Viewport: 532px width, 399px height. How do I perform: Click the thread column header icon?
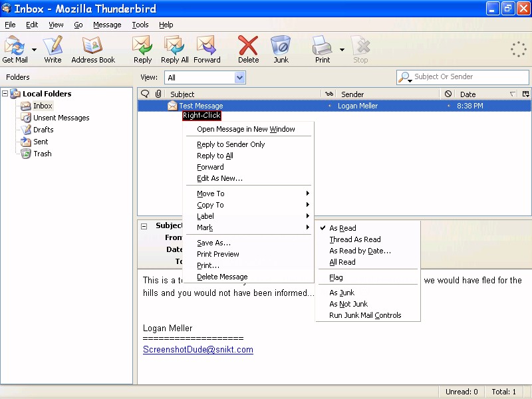pyautogui.click(x=145, y=94)
